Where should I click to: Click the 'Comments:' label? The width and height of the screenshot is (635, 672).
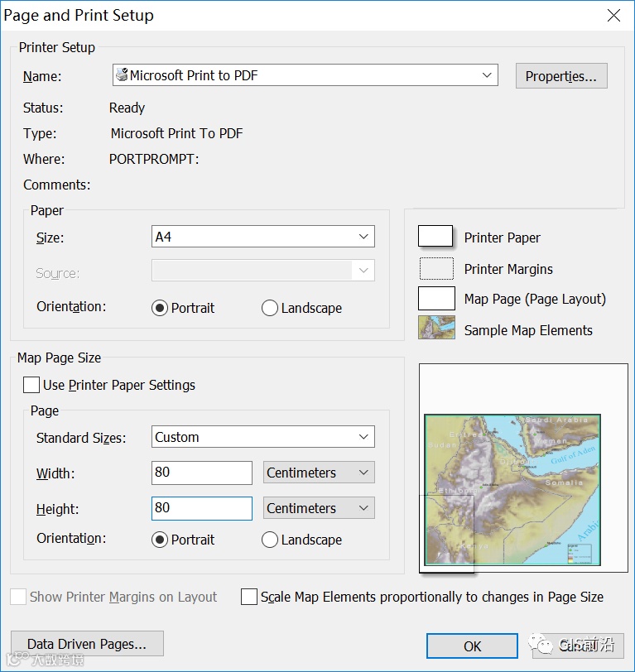click(56, 185)
